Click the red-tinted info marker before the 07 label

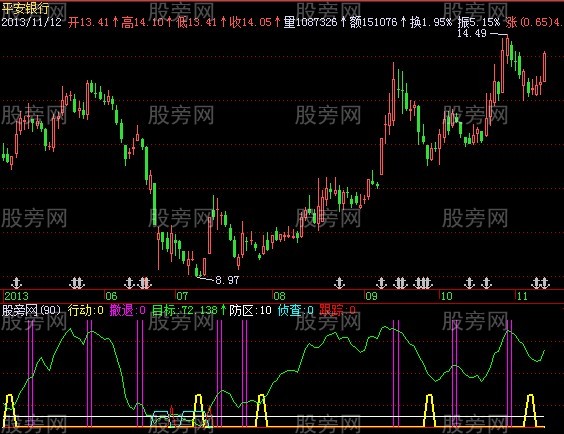coord(145,283)
